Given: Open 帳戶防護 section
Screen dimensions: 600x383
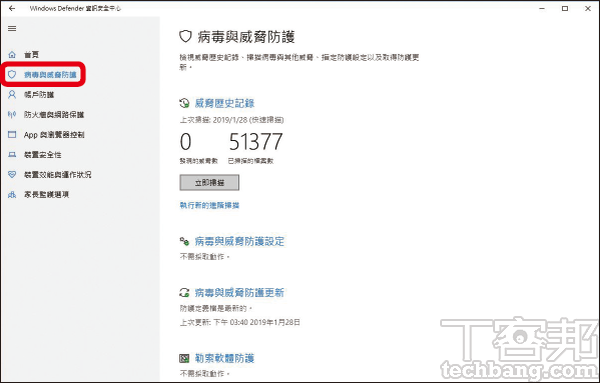Looking at the screenshot, I should click(x=39, y=95).
